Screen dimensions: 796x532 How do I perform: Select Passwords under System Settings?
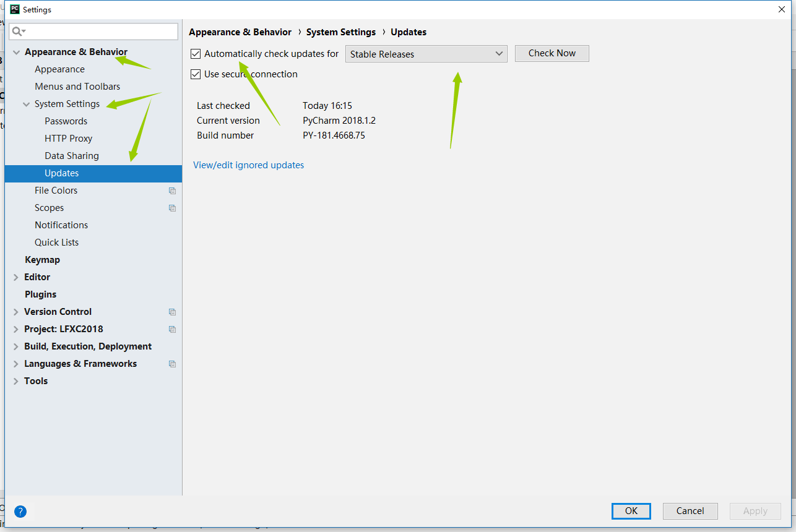click(x=66, y=121)
